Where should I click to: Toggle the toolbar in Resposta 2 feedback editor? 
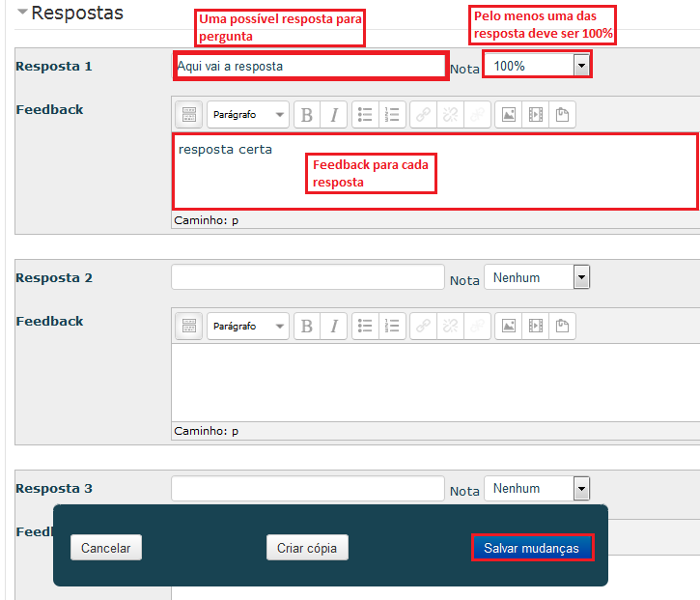click(188, 327)
